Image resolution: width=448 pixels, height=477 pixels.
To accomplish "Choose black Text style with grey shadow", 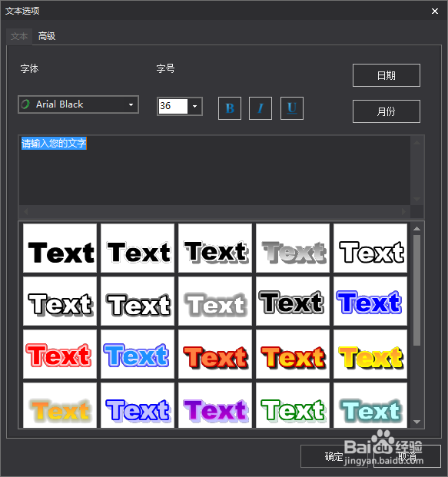I will coord(215,248).
